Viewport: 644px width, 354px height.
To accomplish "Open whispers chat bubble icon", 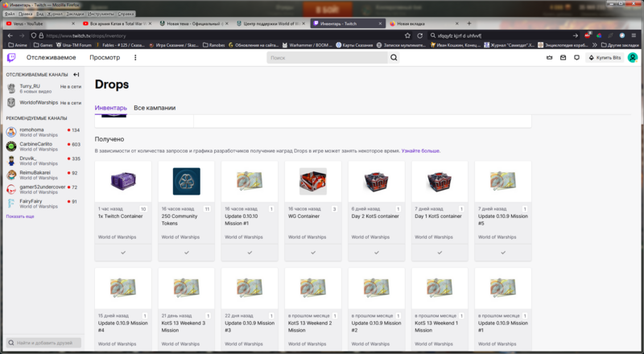I will point(576,58).
